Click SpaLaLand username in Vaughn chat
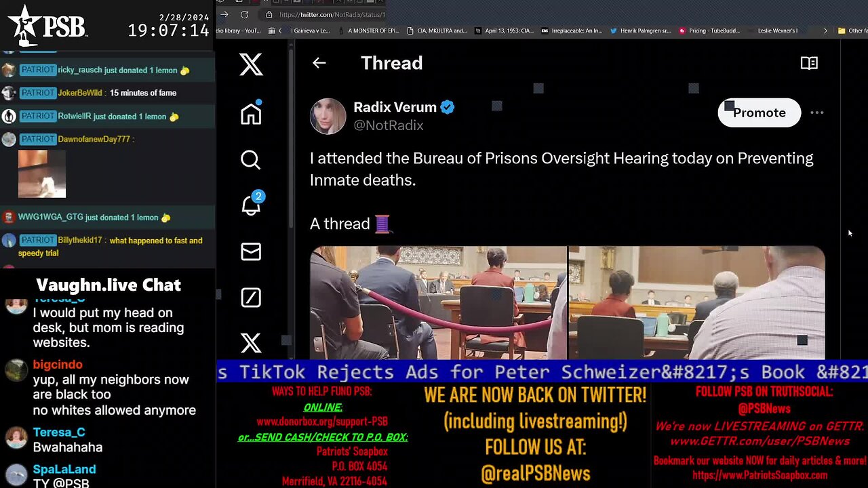 [64, 469]
